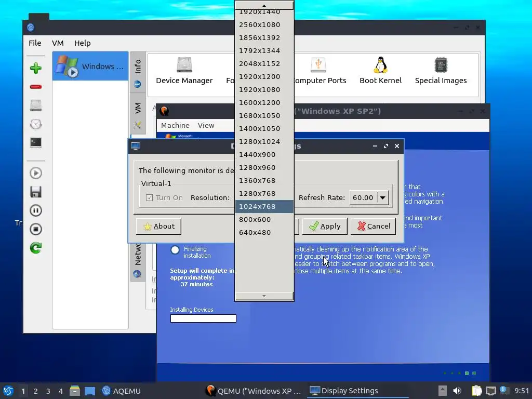
Task: Choose 1360x768 from resolution list
Action: [x=264, y=180]
